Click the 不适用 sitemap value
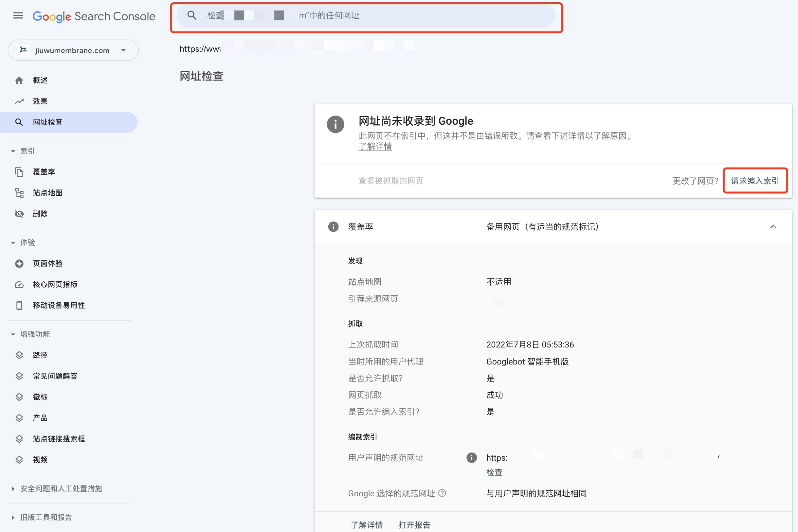This screenshot has height=532, width=798. click(x=499, y=282)
